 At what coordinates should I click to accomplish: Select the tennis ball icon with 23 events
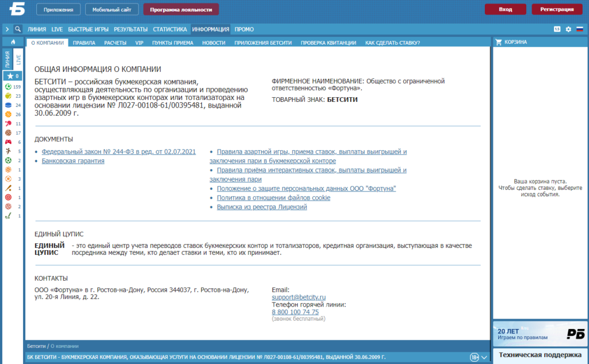coord(8,96)
